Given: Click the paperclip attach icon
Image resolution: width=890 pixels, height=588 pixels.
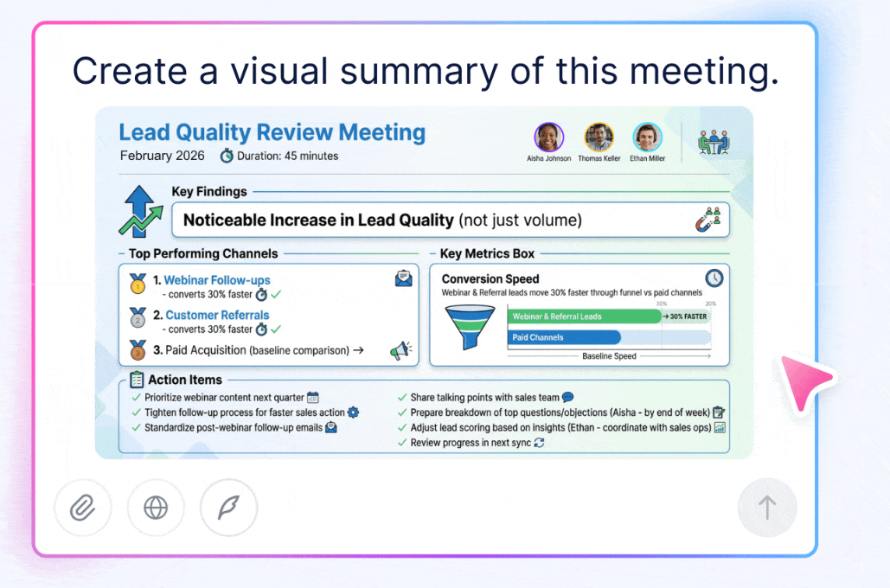Looking at the screenshot, I should [83, 508].
